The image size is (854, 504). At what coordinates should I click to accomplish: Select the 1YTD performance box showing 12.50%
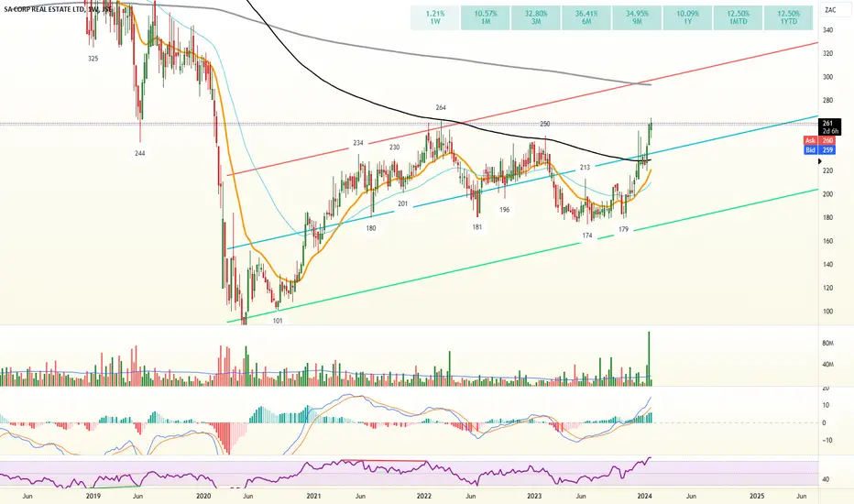coord(788,17)
